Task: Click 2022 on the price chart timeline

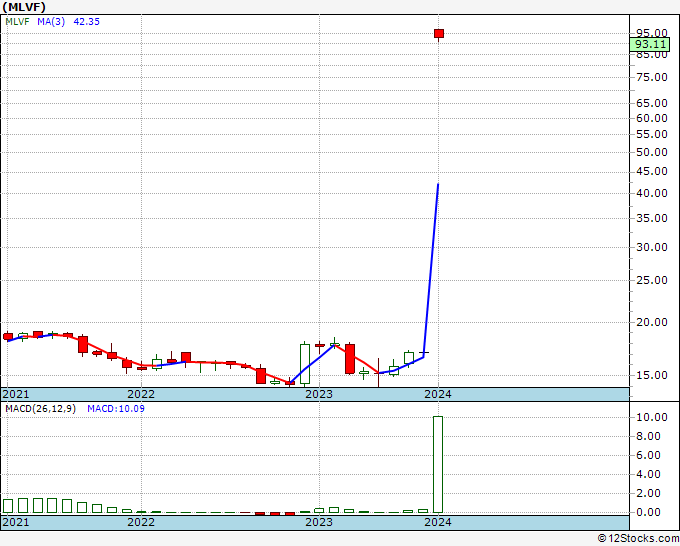Action: (141, 394)
